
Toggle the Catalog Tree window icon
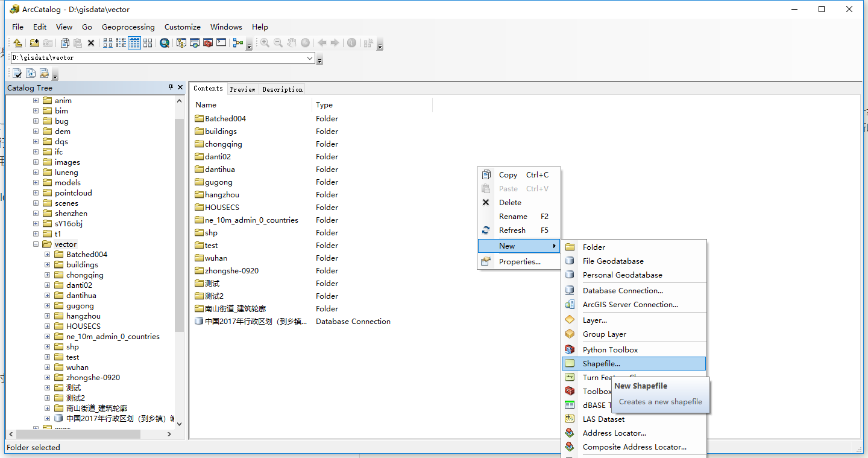click(181, 43)
